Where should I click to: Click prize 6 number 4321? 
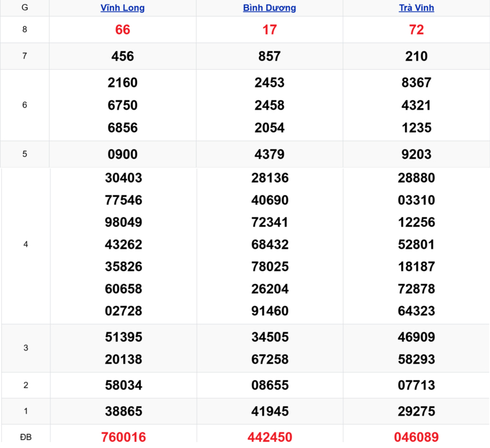417,105
